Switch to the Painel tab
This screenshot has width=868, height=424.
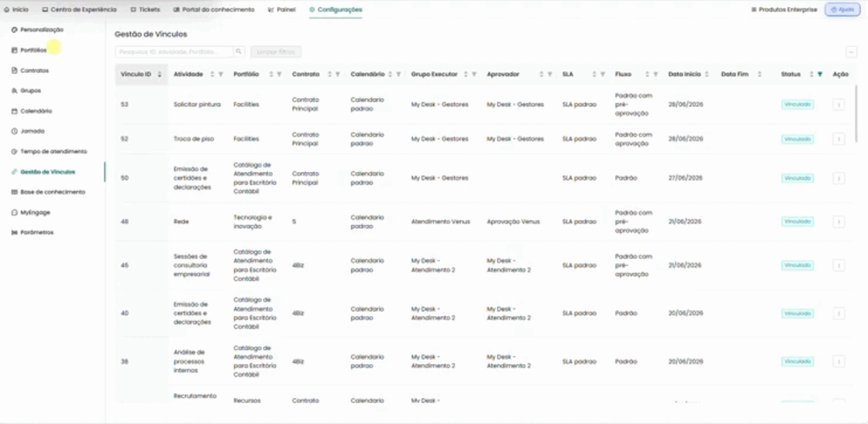[x=282, y=10]
